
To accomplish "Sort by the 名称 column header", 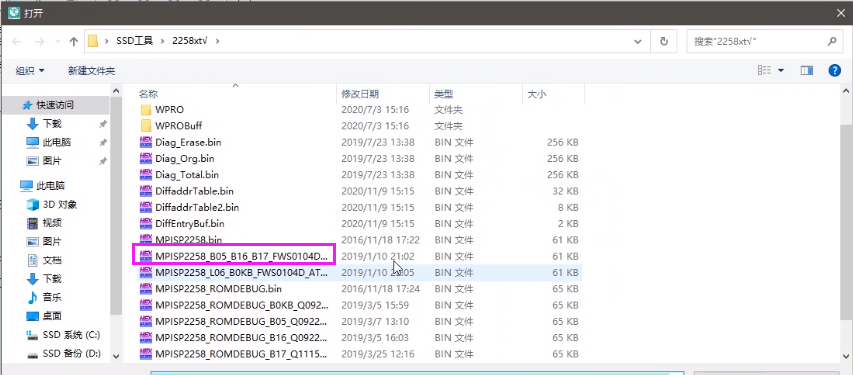I will coord(148,94).
